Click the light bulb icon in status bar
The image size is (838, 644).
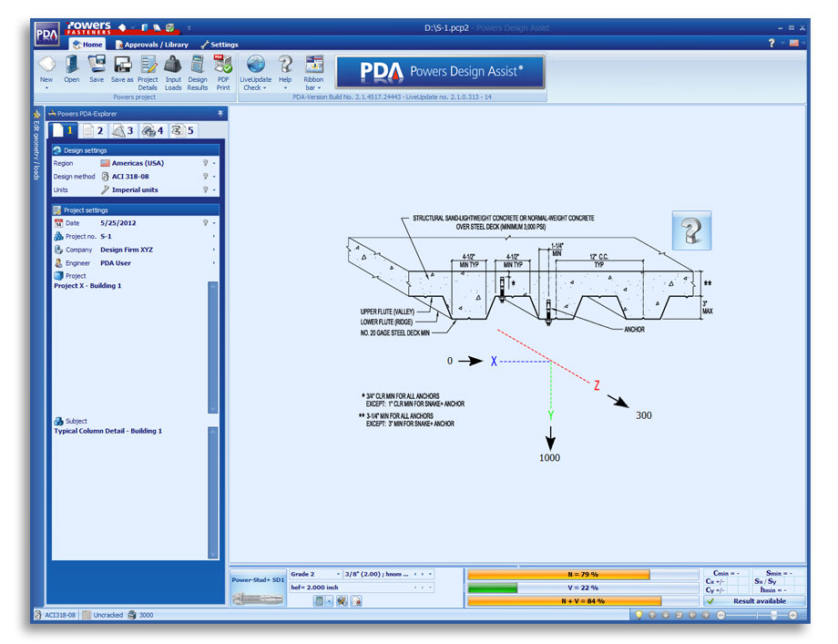coord(639,615)
